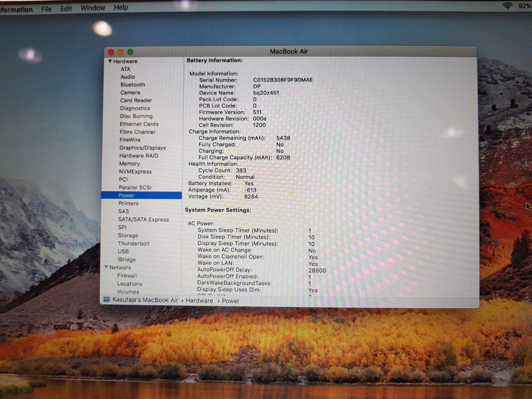
Task: Click the computer icon in path bar
Action: [106, 300]
